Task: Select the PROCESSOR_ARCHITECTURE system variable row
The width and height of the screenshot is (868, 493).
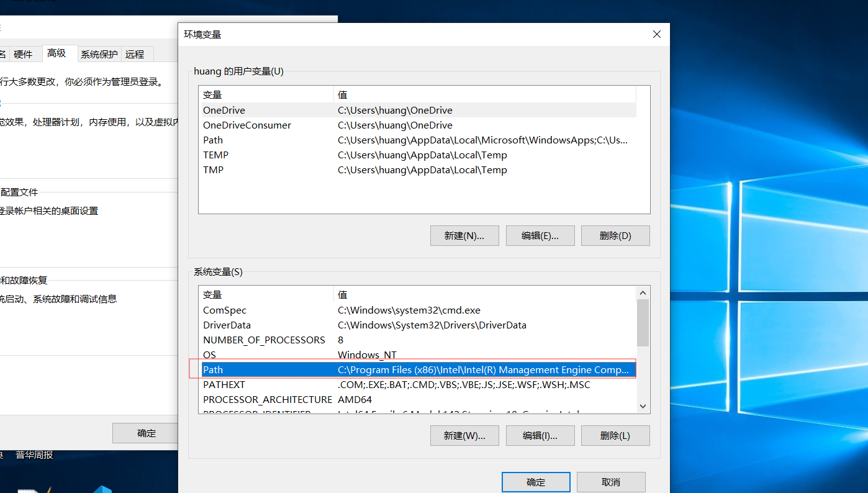Action: click(x=417, y=400)
